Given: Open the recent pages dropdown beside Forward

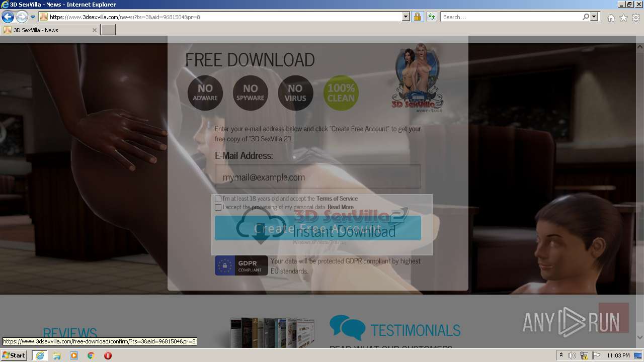Looking at the screenshot, I should point(33,17).
